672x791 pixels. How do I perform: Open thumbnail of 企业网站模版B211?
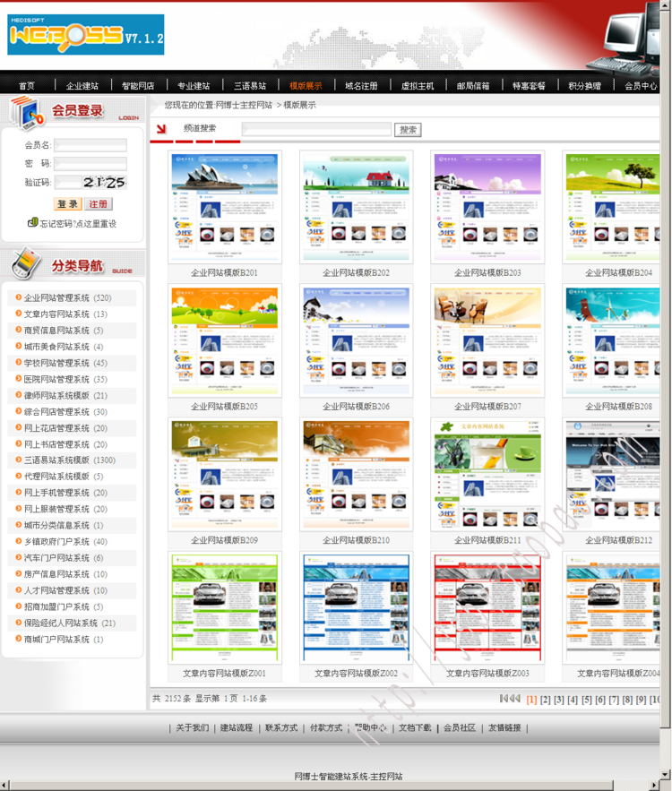pyautogui.click(x=487, y=474)
